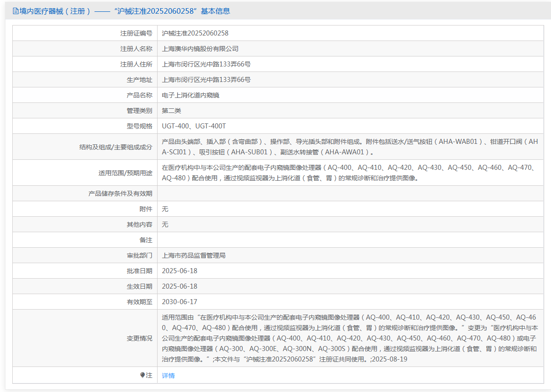Click the 生产地址 address value
Screen dimensions: 551x392
[x=206, y=80]
